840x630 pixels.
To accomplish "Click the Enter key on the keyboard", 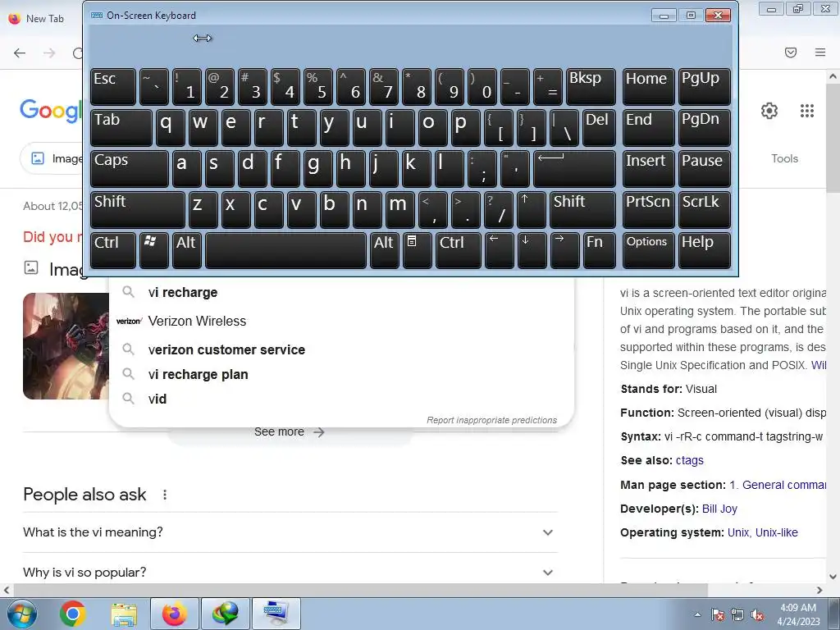I will 574,169.
